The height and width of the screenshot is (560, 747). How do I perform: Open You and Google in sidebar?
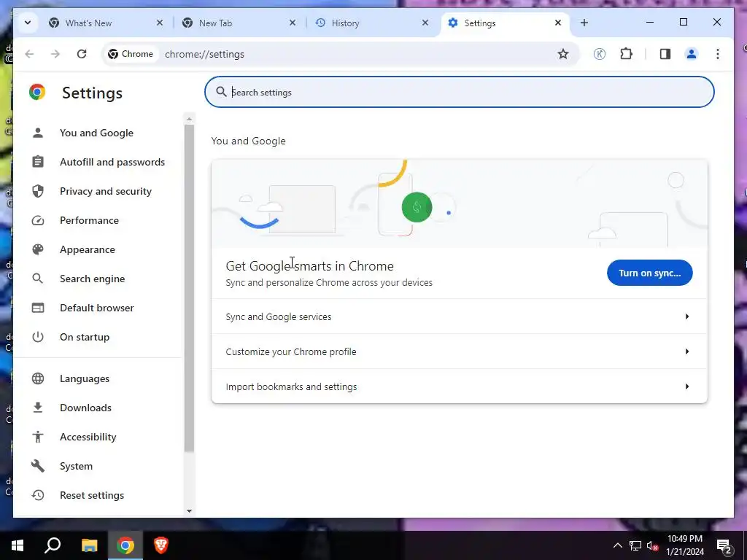pyautogui.click(x=97, y=133)
